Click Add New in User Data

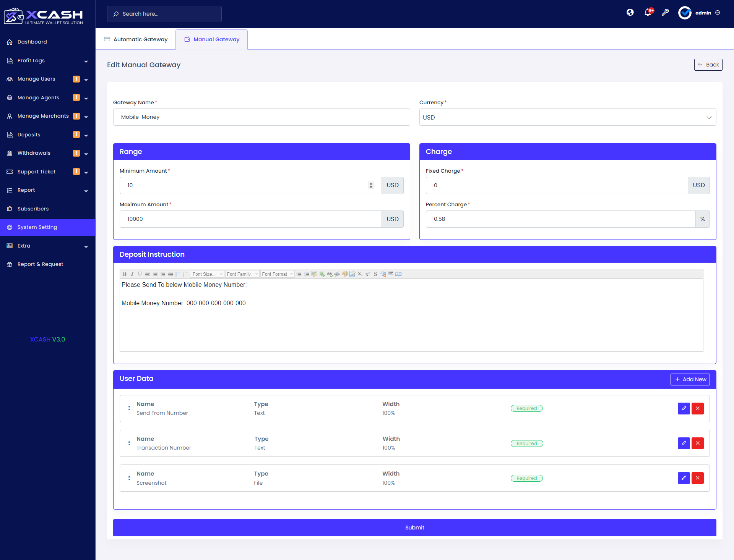click(x=690, y=379)
